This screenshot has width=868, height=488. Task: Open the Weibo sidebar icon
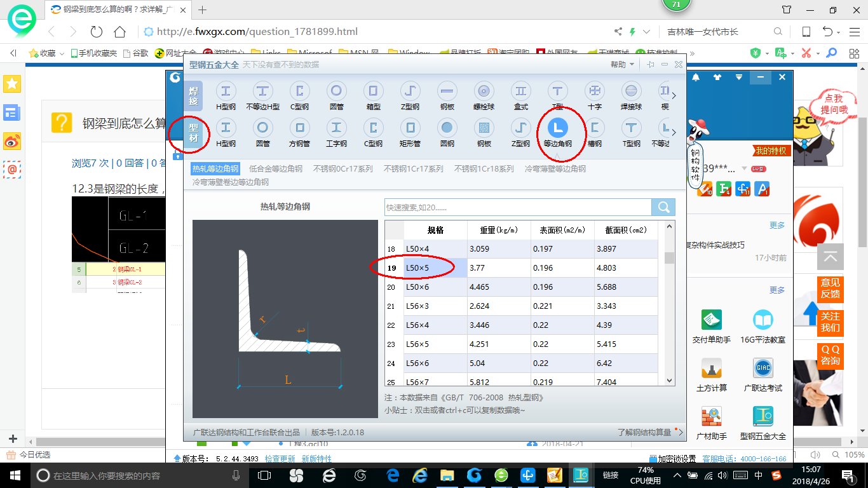pyautogui.click(x=12, y=142)
